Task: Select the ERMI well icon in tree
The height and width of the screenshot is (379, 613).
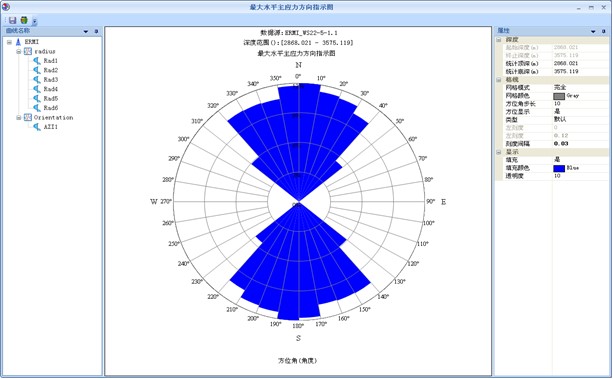Action: pos(18,42)
